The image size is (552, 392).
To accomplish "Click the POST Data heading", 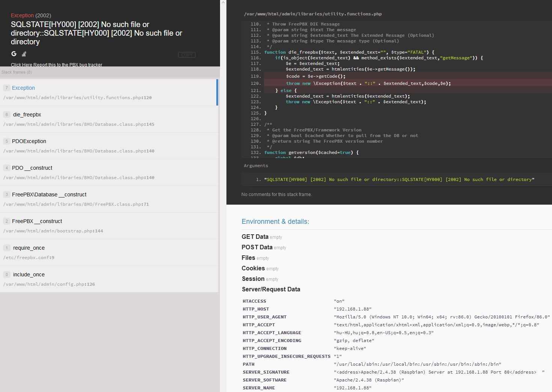I will coord(257,247).
